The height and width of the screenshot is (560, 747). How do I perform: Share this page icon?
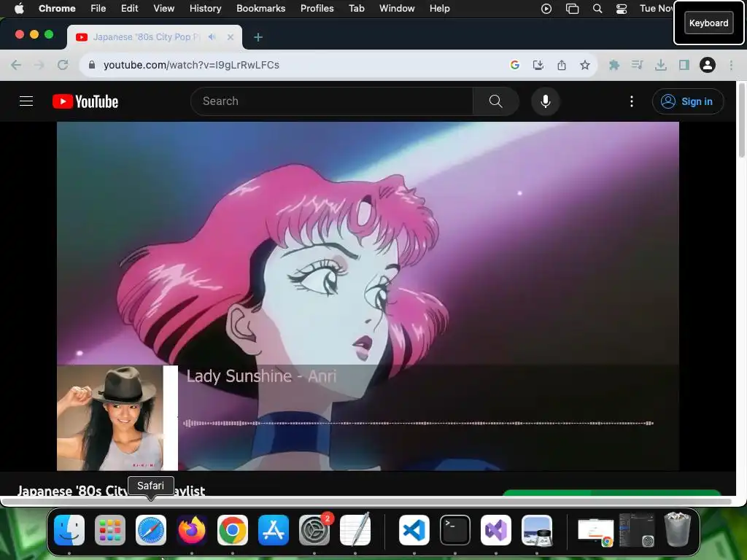coord(562,65)
